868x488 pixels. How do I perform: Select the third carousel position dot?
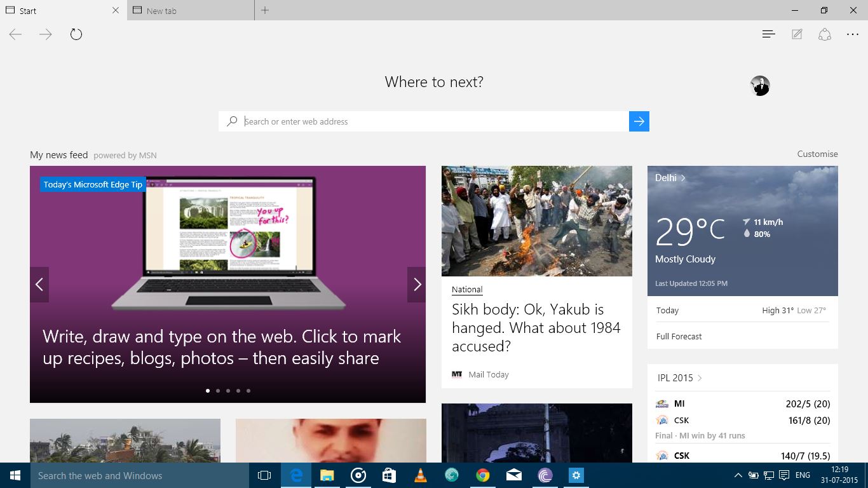click(228, 390)
